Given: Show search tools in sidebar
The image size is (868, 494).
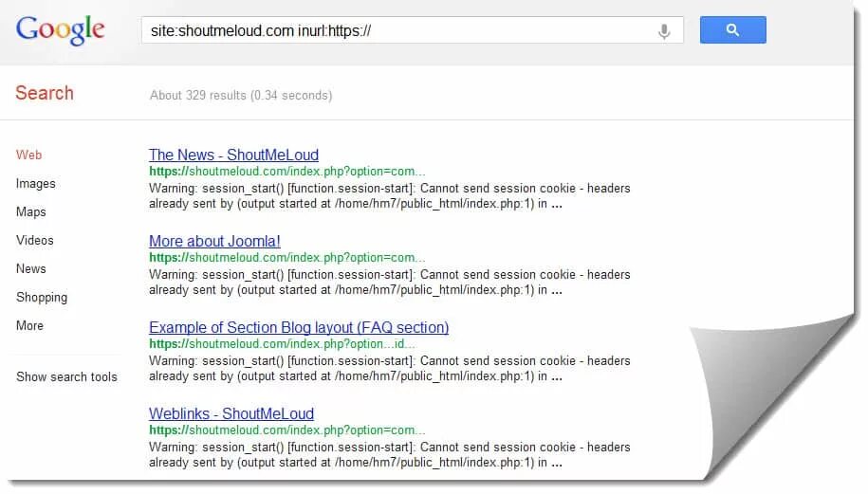Looking at the screenshot, I should [66, 376].
